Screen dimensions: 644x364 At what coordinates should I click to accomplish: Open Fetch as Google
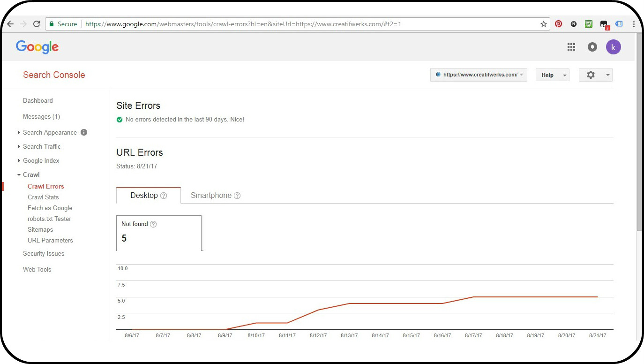pos(50,208)
